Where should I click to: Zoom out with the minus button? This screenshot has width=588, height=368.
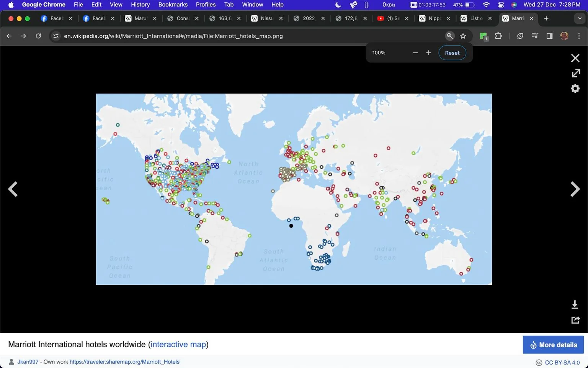[x=415, y=53]
